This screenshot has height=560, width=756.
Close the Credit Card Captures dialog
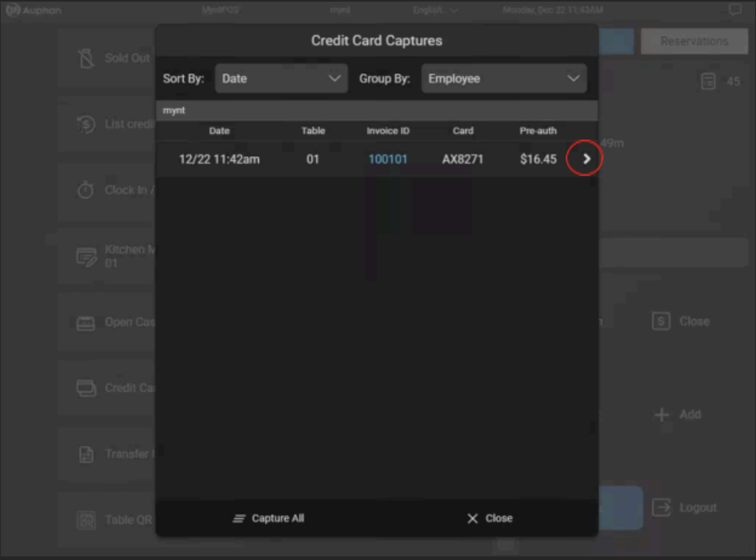[x=489, y=518]
